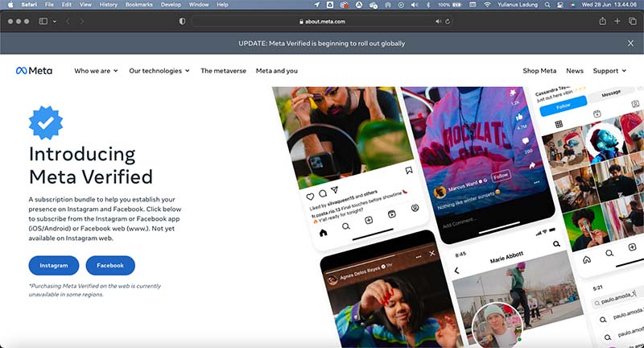Open the News link in header
644x348 pixels.
click(574, 71)
